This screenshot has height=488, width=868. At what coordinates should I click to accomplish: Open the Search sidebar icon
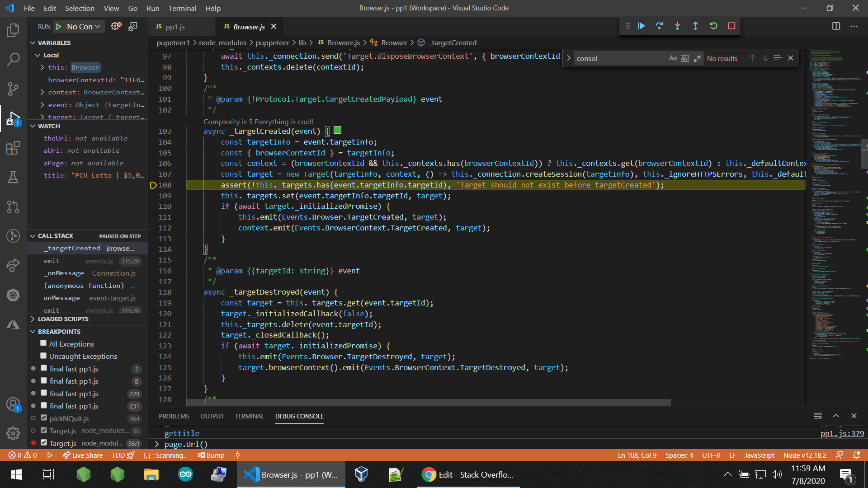[13, 59]
